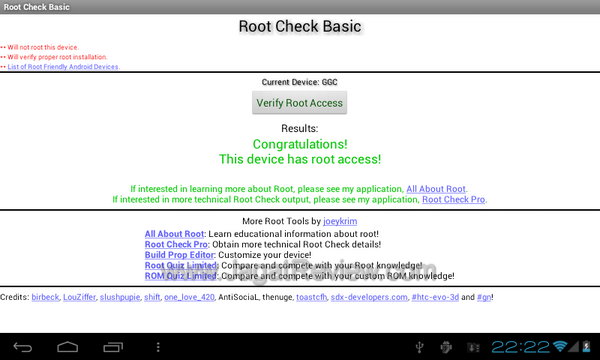Viewport: 600px width, 360px height.
Task: Open the shift credit link
Action: tap(152, 297)
